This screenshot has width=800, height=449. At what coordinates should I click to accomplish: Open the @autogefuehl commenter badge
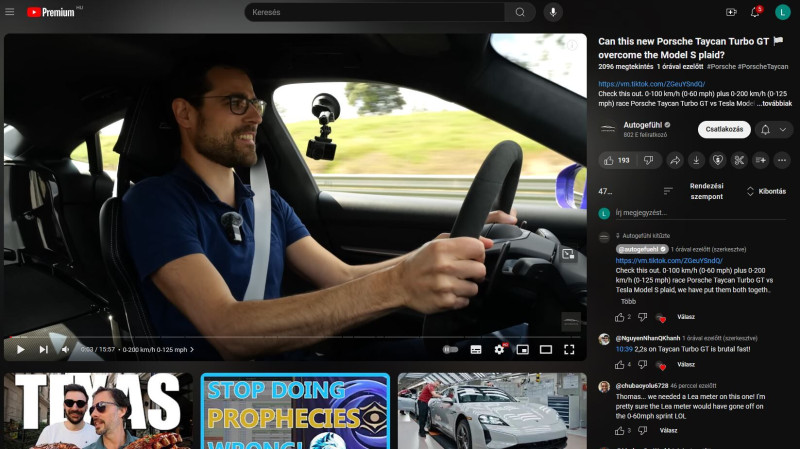(642, 249)
